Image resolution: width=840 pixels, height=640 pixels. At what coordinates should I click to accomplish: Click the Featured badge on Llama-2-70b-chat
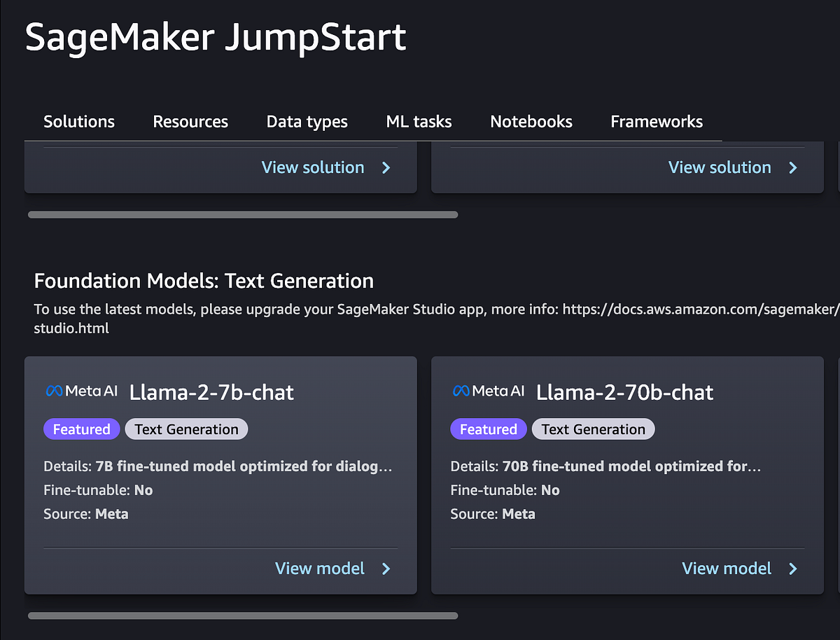point(488,429)
